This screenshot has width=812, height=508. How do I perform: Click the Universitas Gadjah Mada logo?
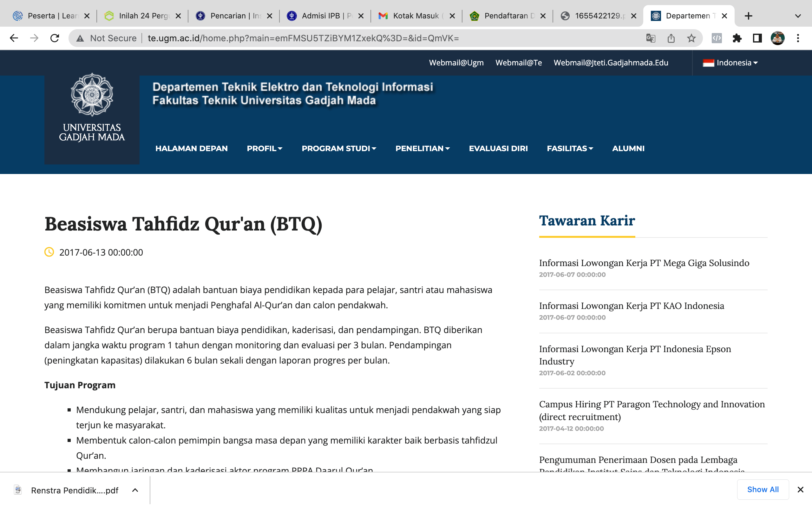92,108
